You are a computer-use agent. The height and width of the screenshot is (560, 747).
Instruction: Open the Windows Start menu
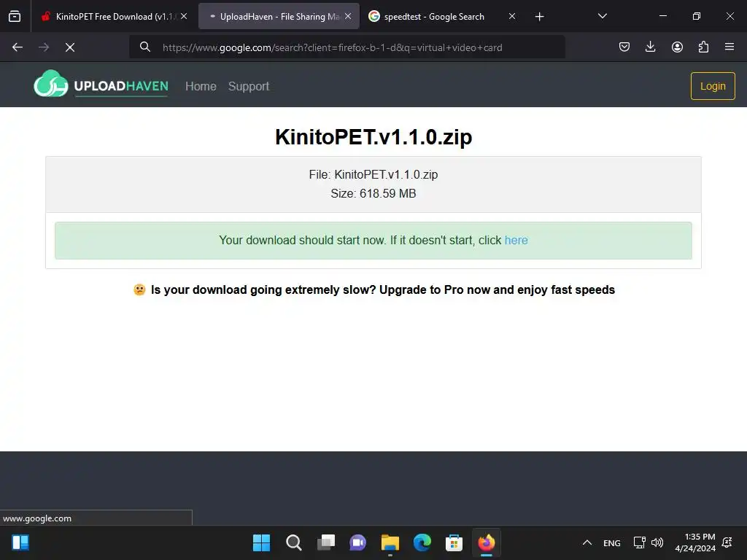(262, 542)
